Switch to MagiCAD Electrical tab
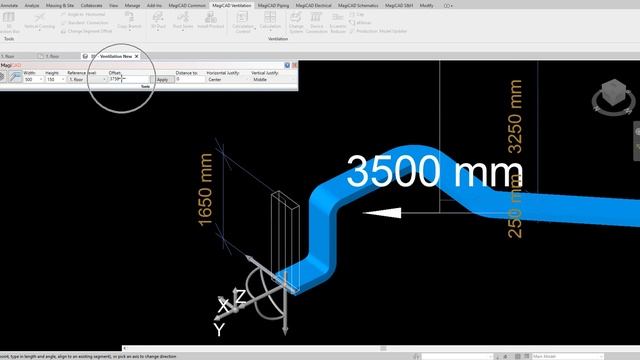Screen dimensions: 640x360 (313, 6)
